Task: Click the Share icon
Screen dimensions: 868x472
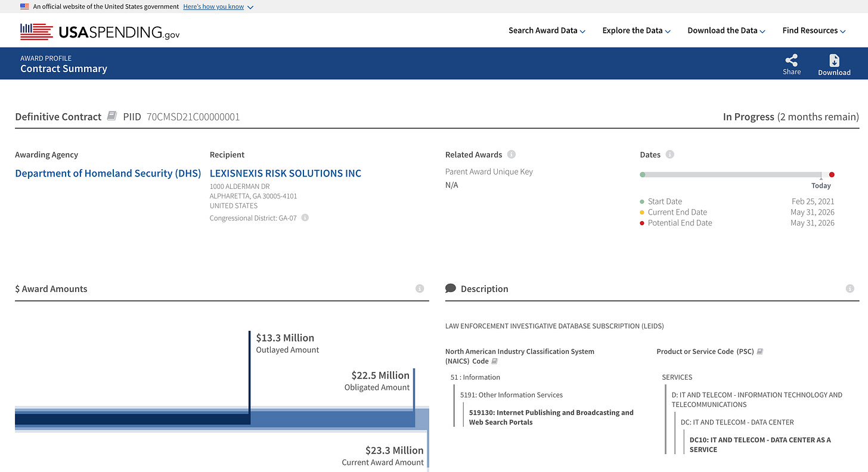Action: [792, 60]
